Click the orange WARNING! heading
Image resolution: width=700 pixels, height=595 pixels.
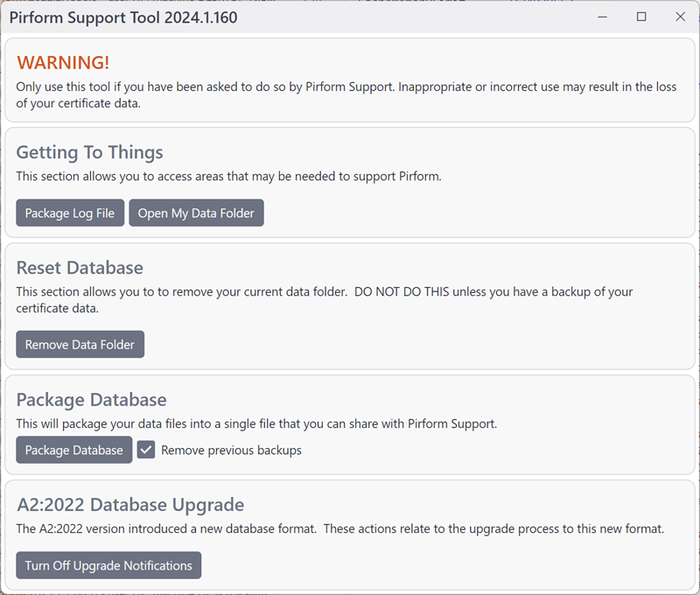pos(63,62)
